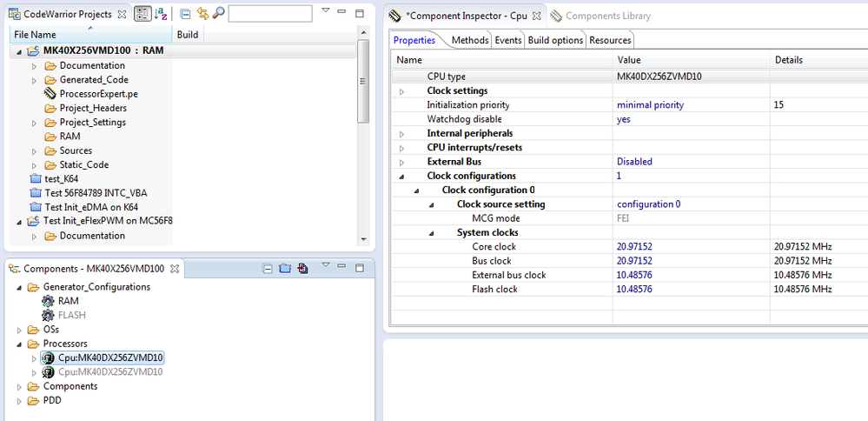Screen dimensions: 868x421
Task: Click the active Cpu:MK40DX256ZVMD10 chip icon
Action: (48, 358)
